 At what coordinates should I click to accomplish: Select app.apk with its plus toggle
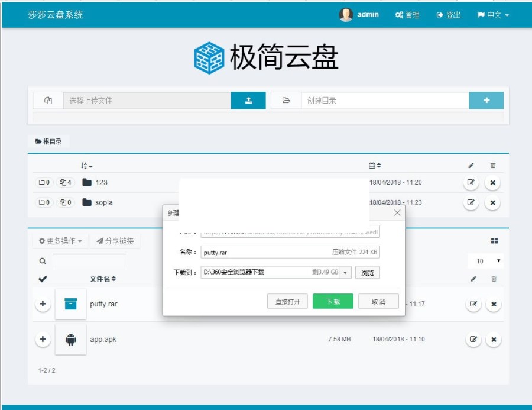(x=43, y=339)
